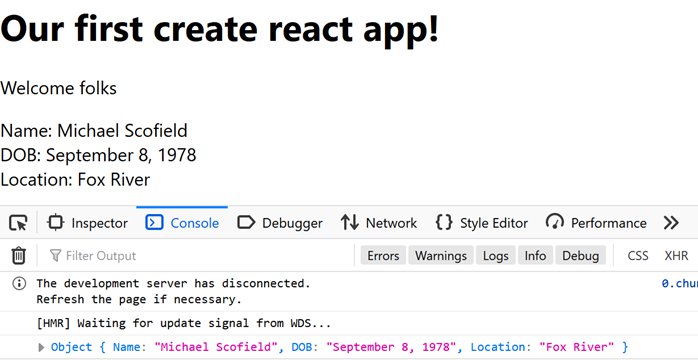Toggle the Info filter
The height and width of the screenshot is (360, 698).
tap(535, 256)
